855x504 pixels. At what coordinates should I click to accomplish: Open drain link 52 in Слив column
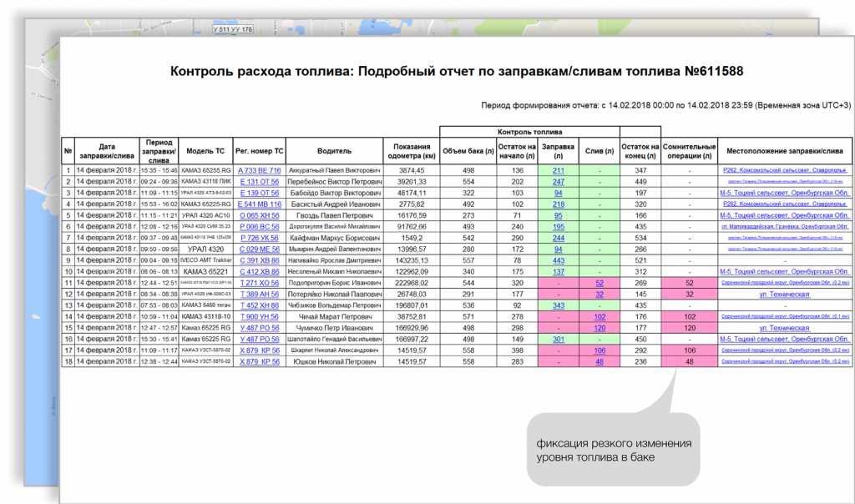pos(600,284)
